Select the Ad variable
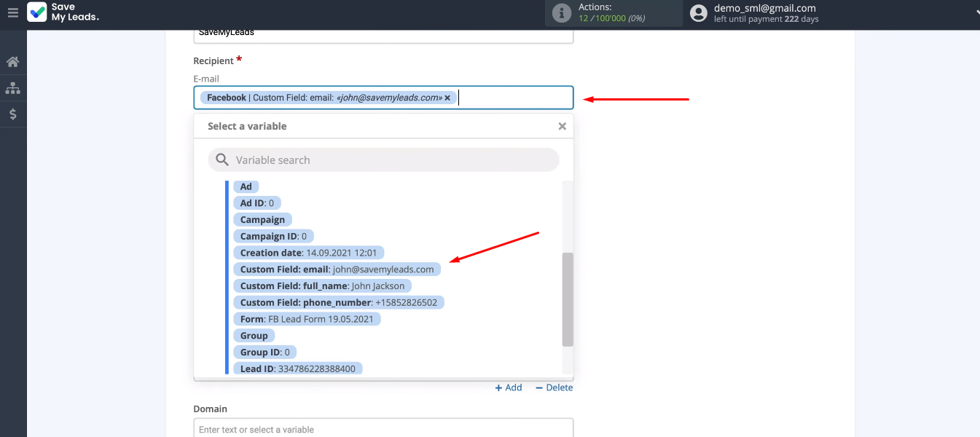 [246, 186]
